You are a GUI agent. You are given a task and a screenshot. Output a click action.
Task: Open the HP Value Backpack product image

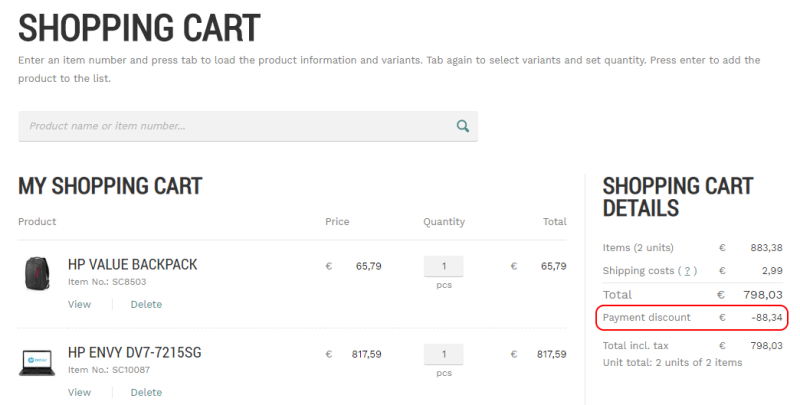37,272
